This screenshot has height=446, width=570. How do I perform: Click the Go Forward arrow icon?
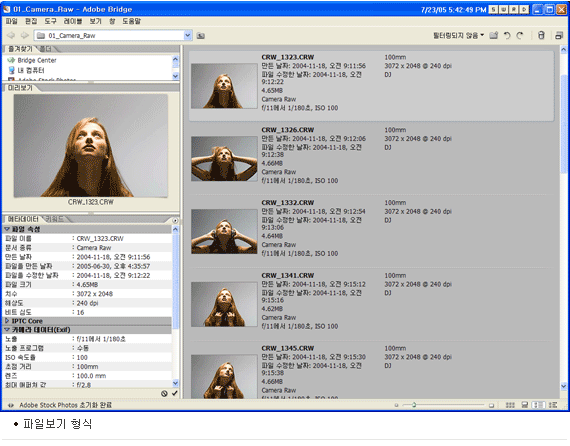click(x=24, y=35)
